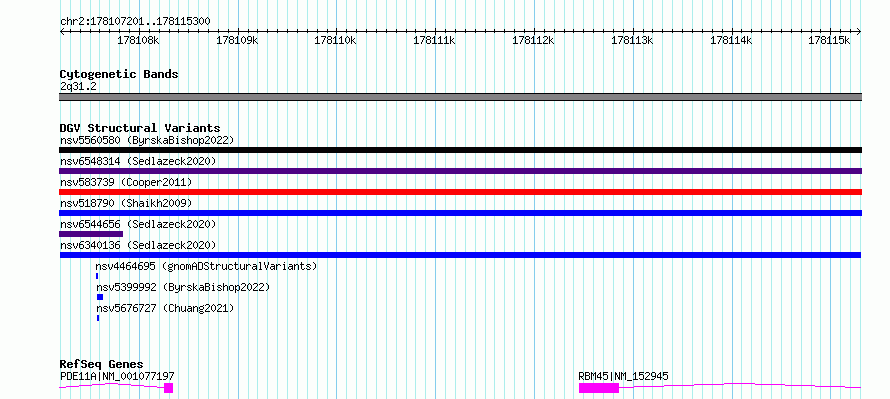
Task: Open the nsv6340136 (Sedlazeck2020) variant label
Action: coord(138,245)
